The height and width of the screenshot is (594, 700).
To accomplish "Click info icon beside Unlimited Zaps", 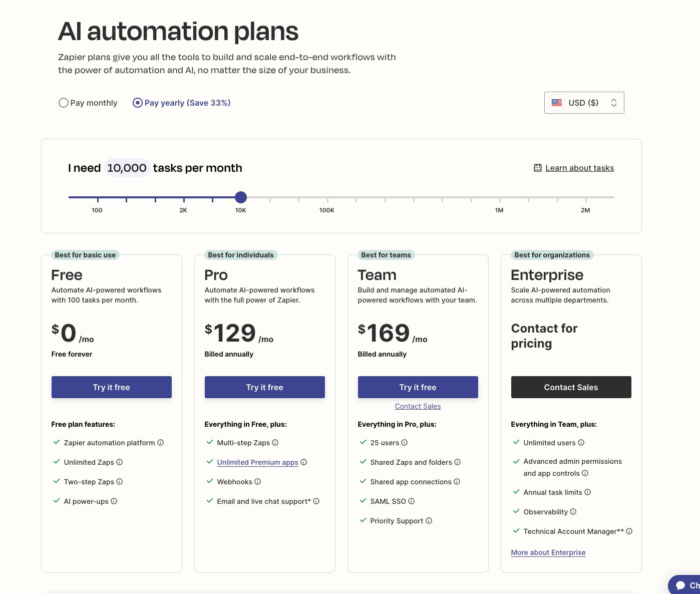I will (120, 462).
